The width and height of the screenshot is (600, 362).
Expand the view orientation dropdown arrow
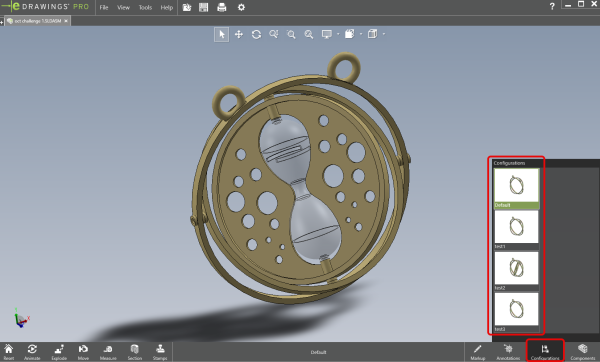pos(360,34)
